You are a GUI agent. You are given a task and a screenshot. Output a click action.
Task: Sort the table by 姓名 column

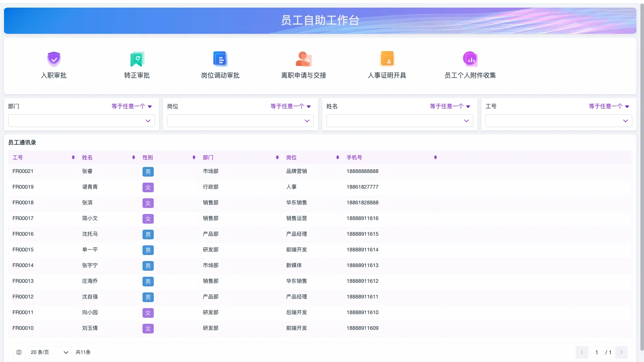[133, 157]
